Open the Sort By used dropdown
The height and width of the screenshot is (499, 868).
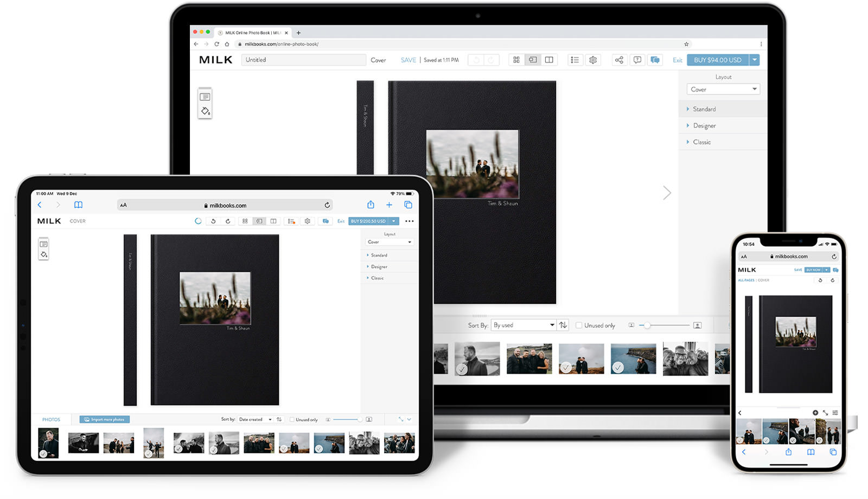point(524,325)
